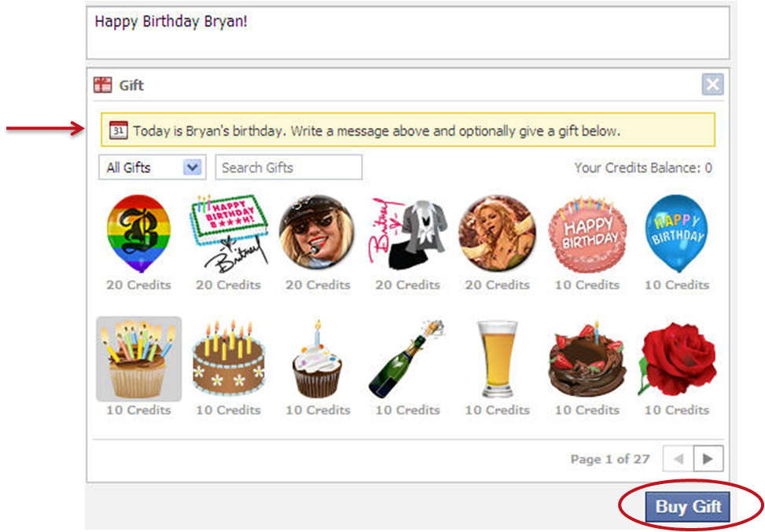This screenshot has width=765, height=532.
Task: Choose the glass of beer gift
Action: tap(497, 359)
